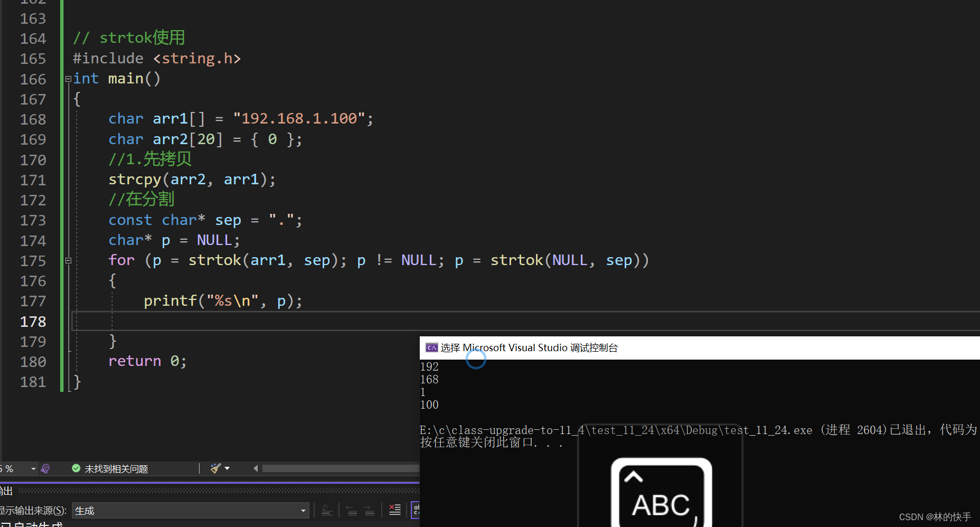Click the green no-issues-found checkmark
The height and width of the screenshot is (527, 980).
coord(76,468)
